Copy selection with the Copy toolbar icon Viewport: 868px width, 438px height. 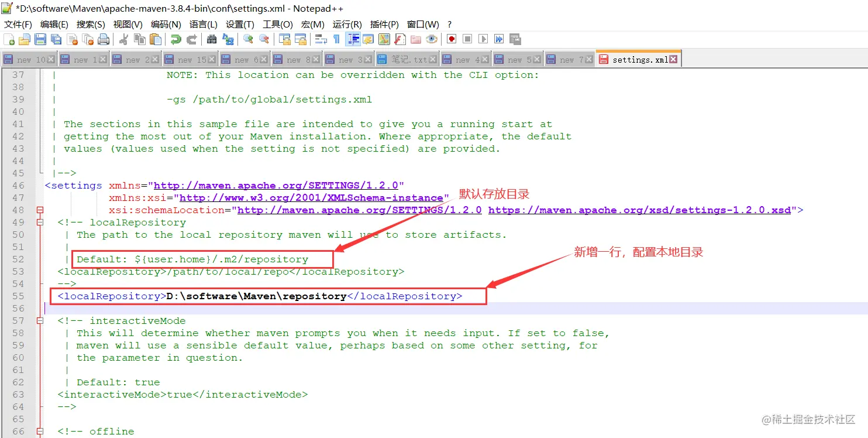click(x=140, y=39)
